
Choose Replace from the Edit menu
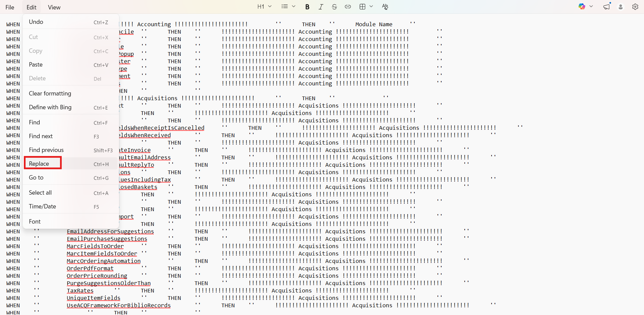coord(39,164)
